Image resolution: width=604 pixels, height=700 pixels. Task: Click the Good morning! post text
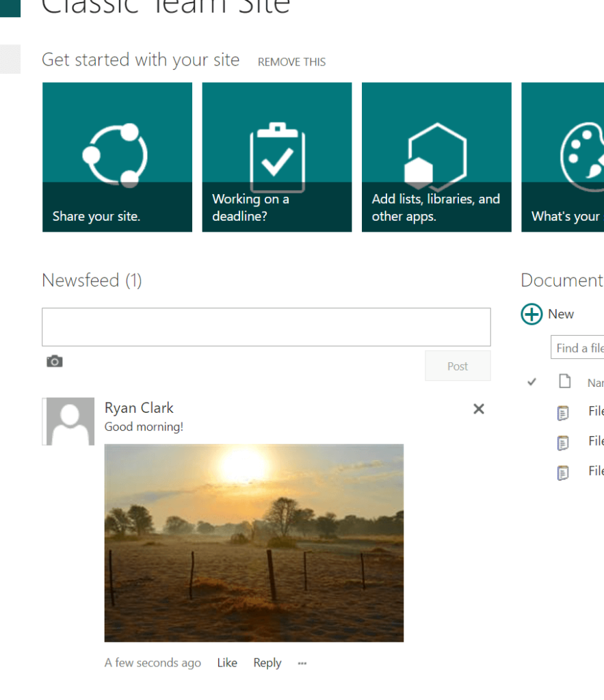144,427
